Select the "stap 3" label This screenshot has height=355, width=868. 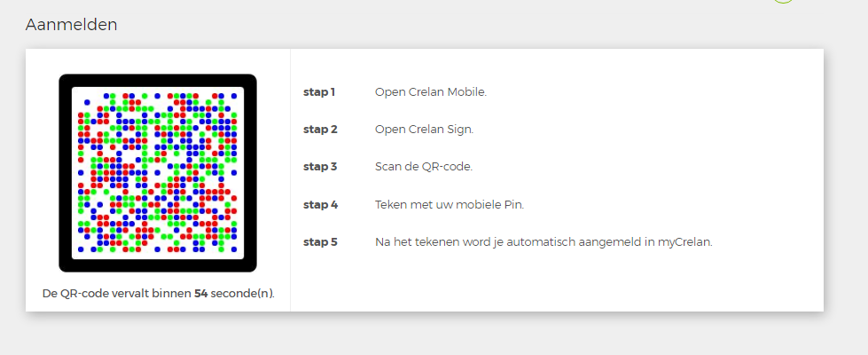pos(320,166)
